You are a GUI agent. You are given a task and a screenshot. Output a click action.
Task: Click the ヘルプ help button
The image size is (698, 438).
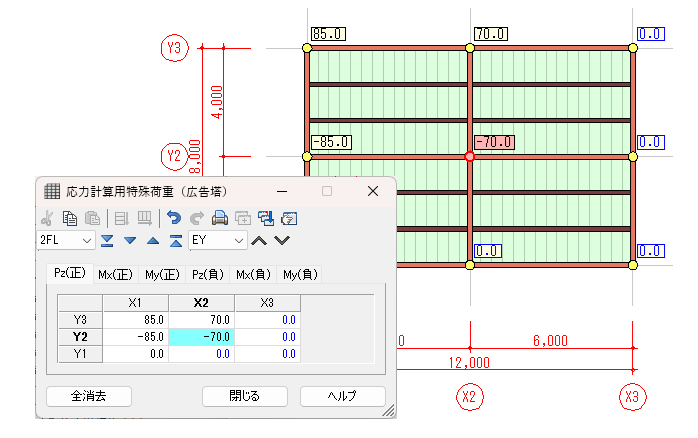click(342, 396)
